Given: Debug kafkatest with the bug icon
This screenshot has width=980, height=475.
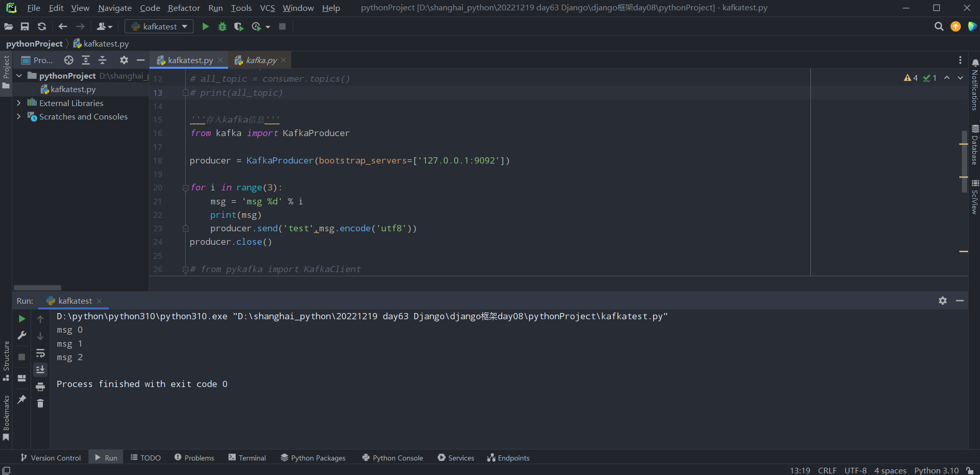Looking at the screenshot, I should tap(222, 26).
